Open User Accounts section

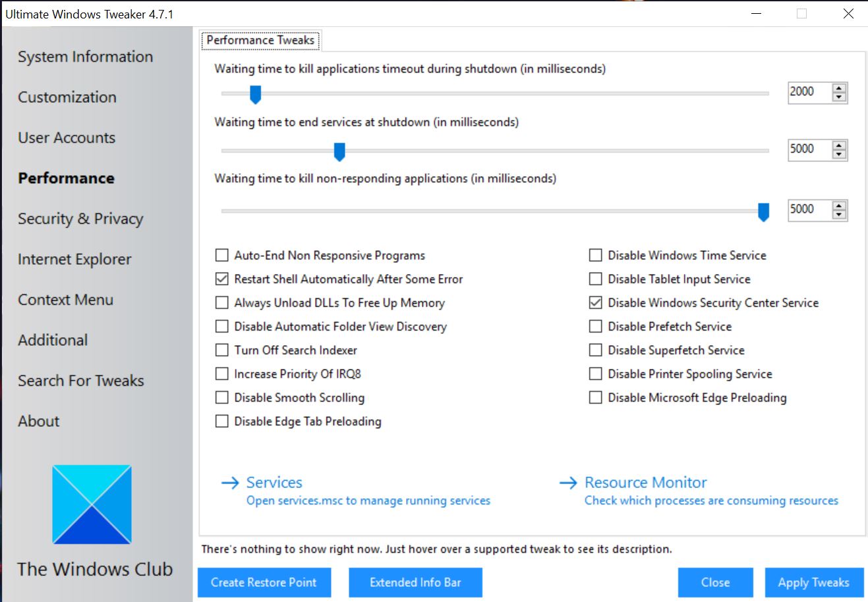[67, 138]
